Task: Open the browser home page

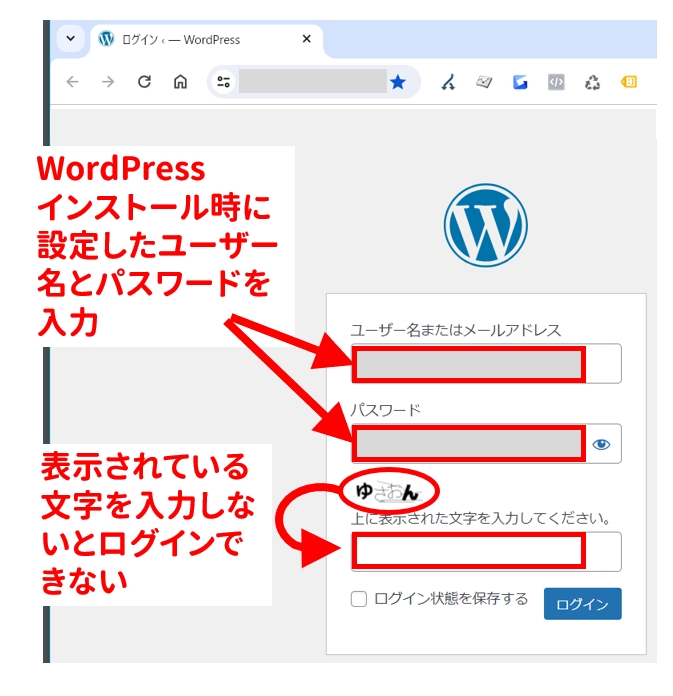Action: coord(180,82)
